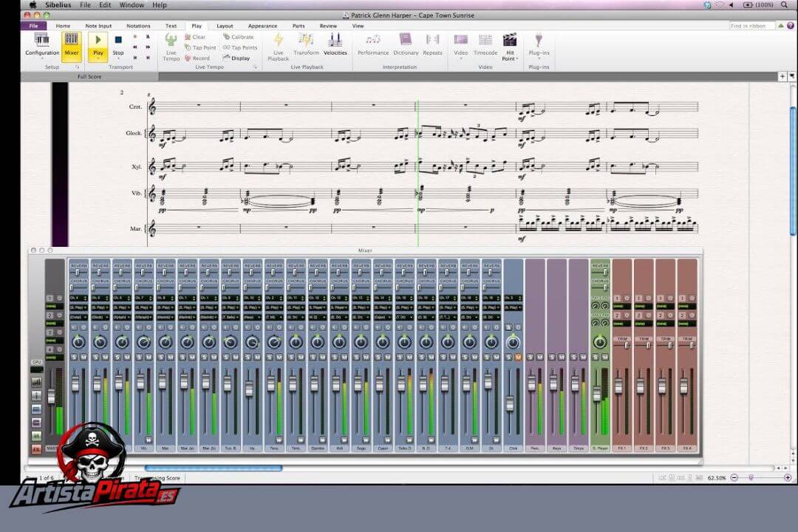Click the master volume fader

coord(51,397)
